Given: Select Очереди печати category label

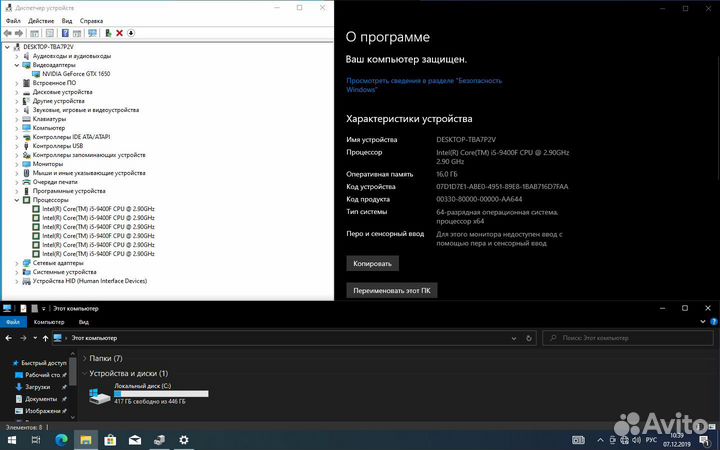Looking at the screenshot, I should 55,182.
